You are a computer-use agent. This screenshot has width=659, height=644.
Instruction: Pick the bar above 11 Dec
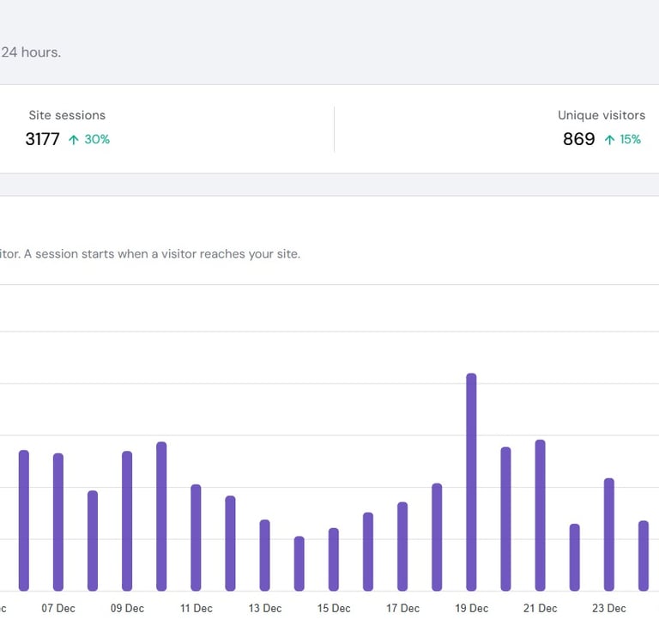point(196,537)
